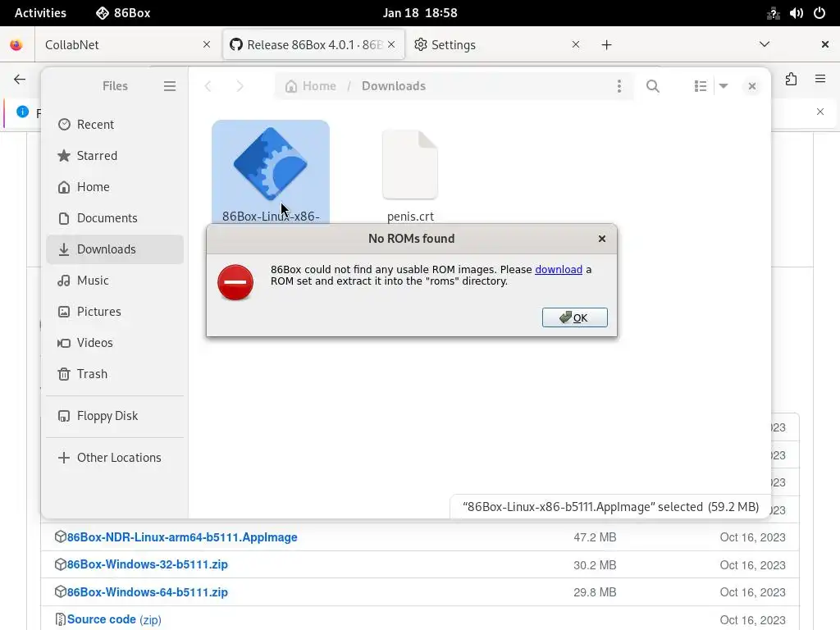The image size is (840, 630).
Task: Switch to Settings browser tab
Action: pos(498,44)
